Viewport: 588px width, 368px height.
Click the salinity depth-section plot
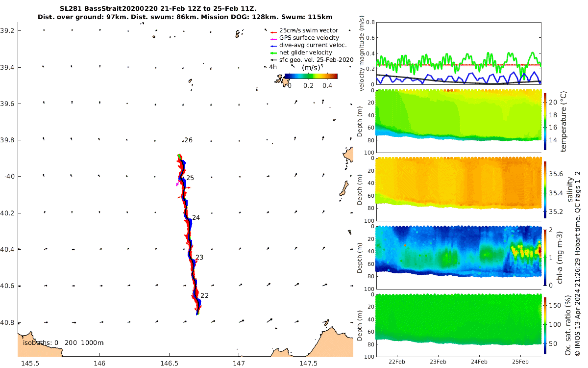point(458,189)
